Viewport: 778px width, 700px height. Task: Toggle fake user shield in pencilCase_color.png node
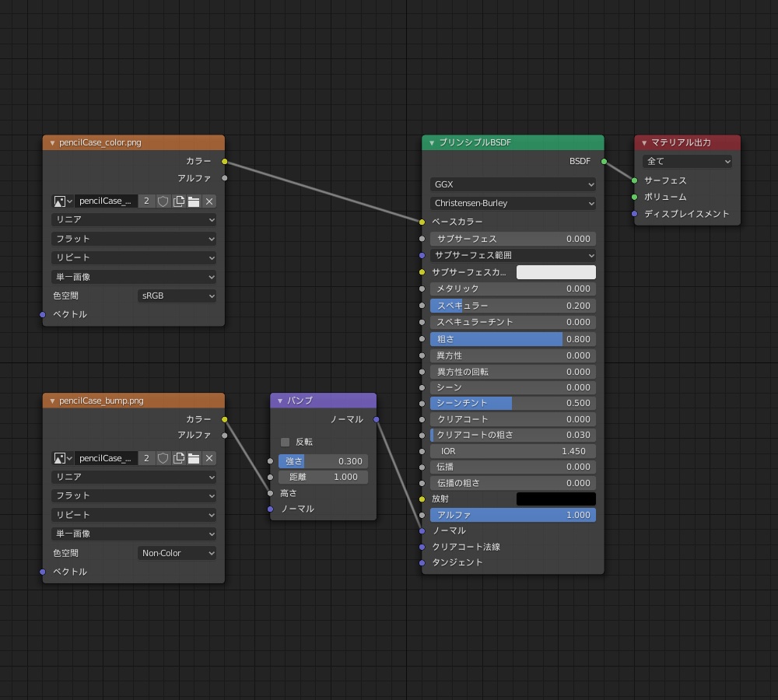click(163, 201)
